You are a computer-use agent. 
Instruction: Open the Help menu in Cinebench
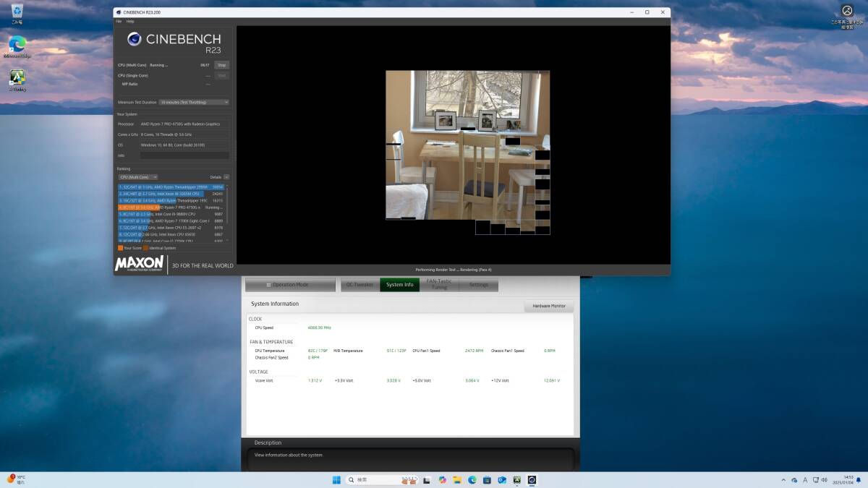point(130,21)
